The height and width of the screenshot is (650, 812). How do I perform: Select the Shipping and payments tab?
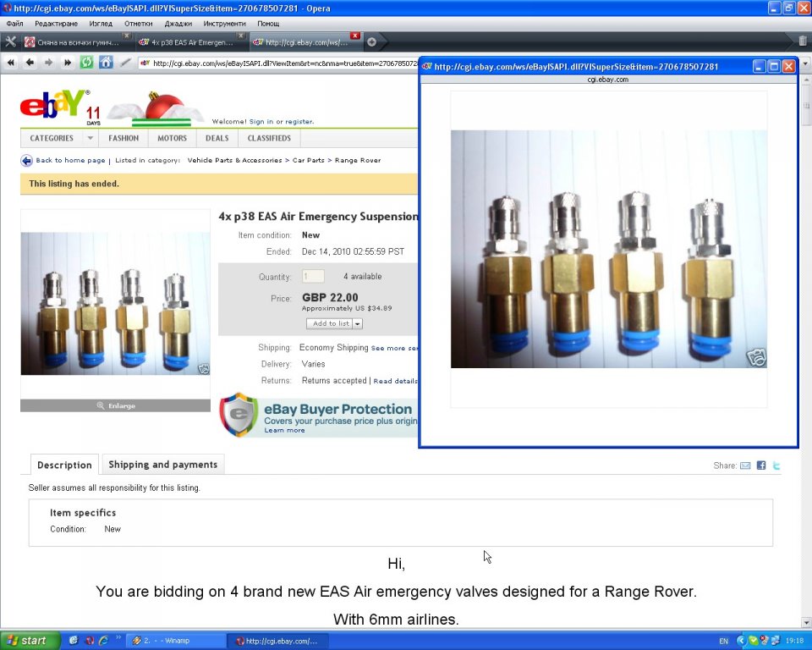[x=163, y=465]
